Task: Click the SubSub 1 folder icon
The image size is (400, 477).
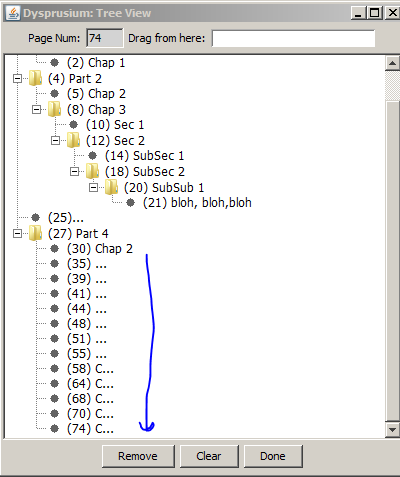Action: click(x=111, y=187)
